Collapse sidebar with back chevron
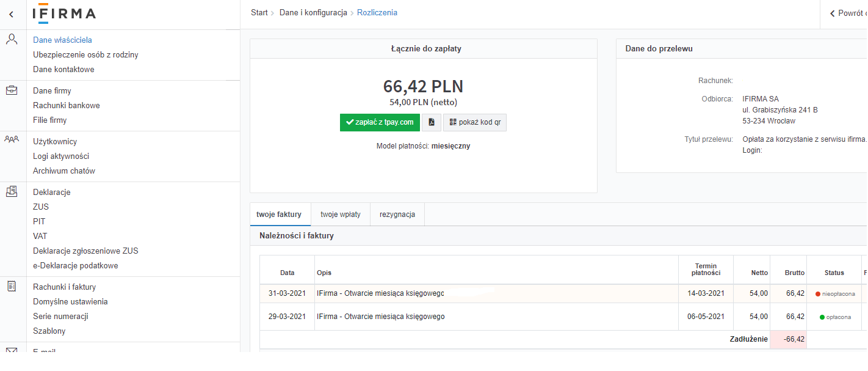Screen dimensions: 868x371 [12, 14]
